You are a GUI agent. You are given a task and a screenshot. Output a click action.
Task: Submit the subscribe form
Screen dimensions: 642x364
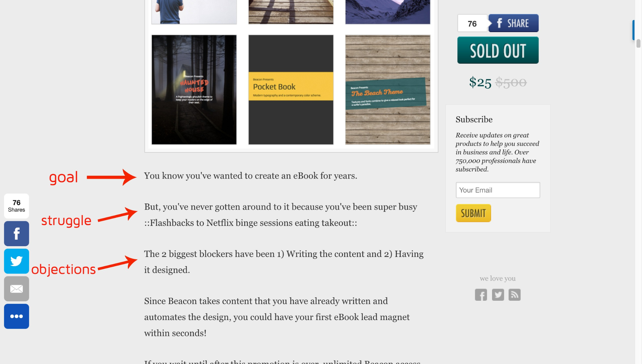pyautogui.click(x=473, y=213)
